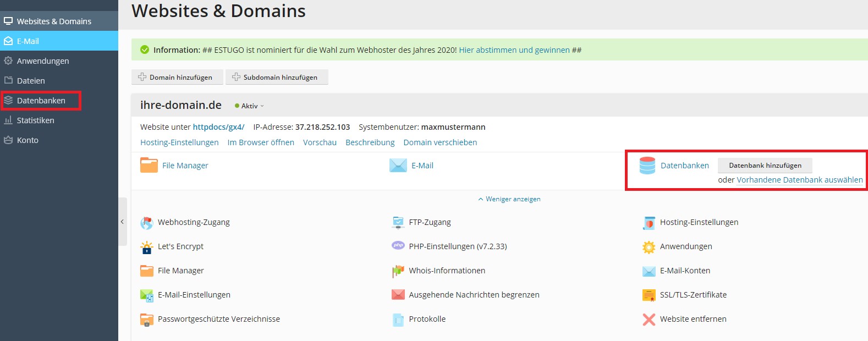Collapse the left sidebar with the arrow handle
Screen dimensions: 868x341
(122, 222)
